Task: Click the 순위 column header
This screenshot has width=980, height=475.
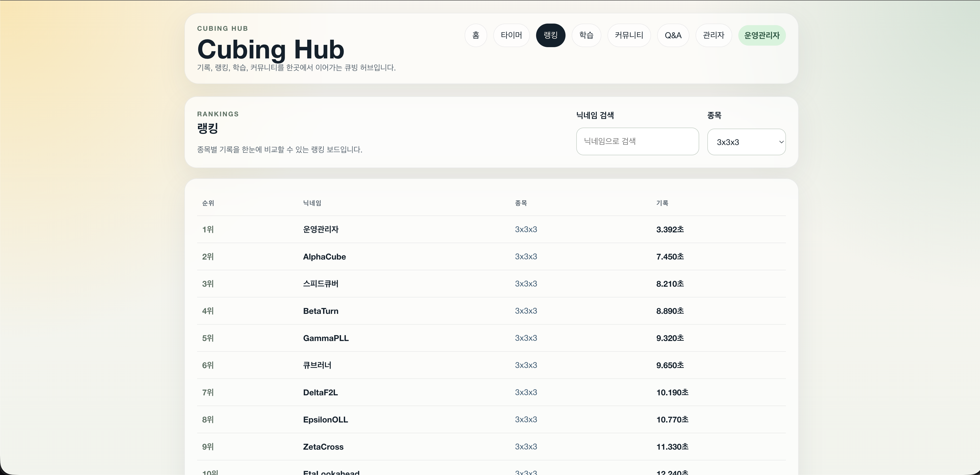Action: (208, 203)
